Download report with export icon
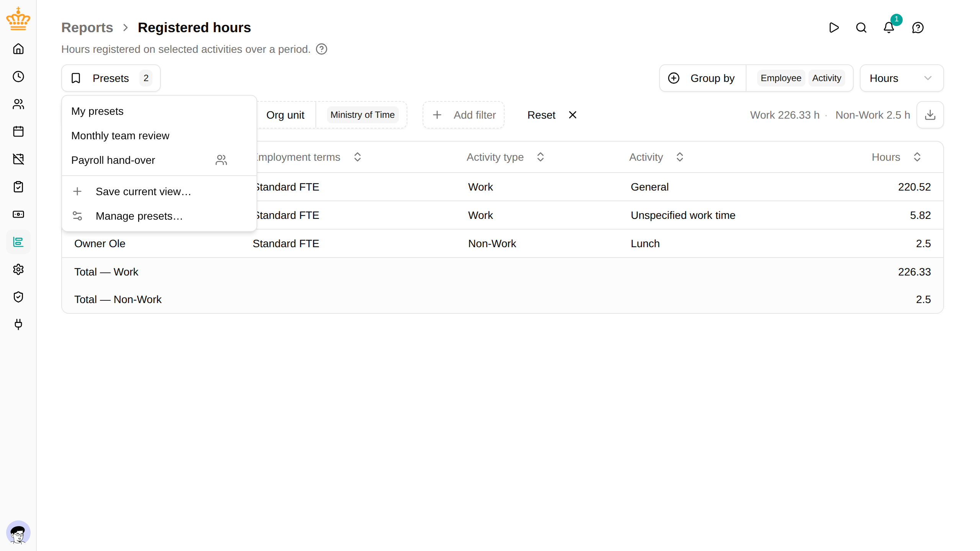Image resolution: width=980 pixels, height=551 pixels. click(x=930, y=115)
